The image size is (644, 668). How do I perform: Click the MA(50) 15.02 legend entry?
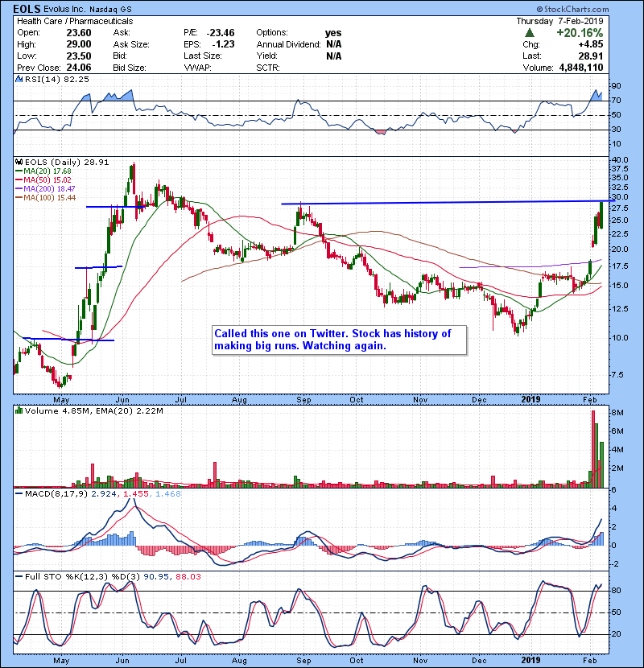click(43, 180)
